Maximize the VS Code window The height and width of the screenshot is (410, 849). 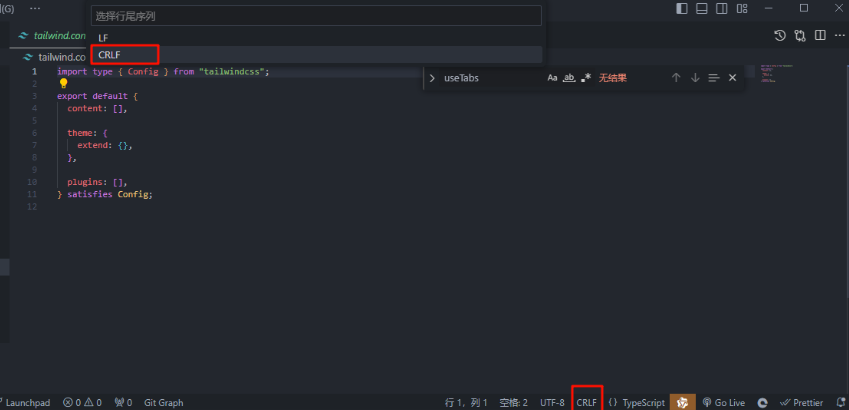[x=804, y=8]
